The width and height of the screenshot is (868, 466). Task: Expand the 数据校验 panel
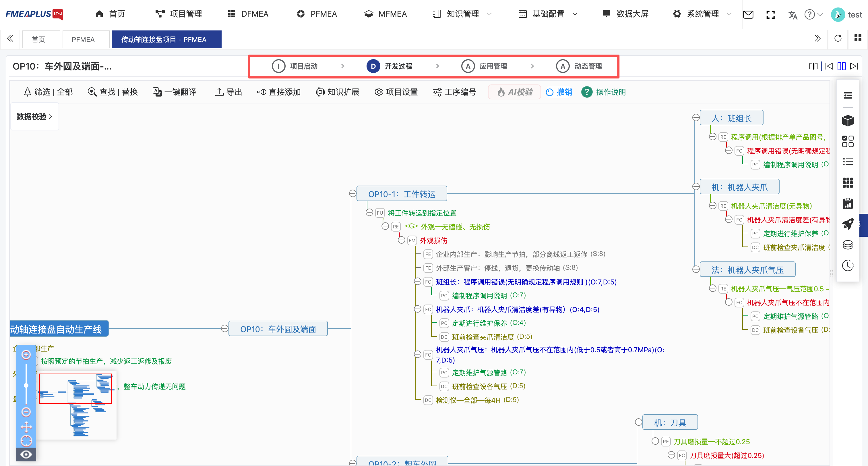pyautogui.click(x=34, y=116)
